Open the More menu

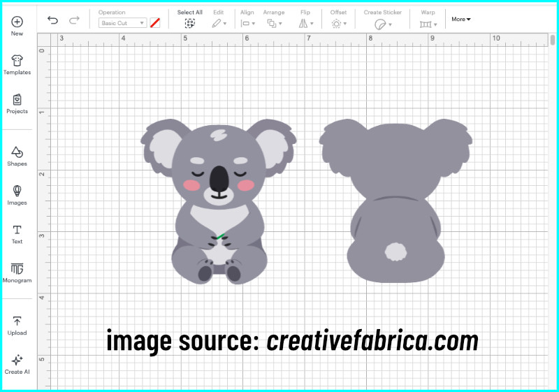(x=461, y=20)
